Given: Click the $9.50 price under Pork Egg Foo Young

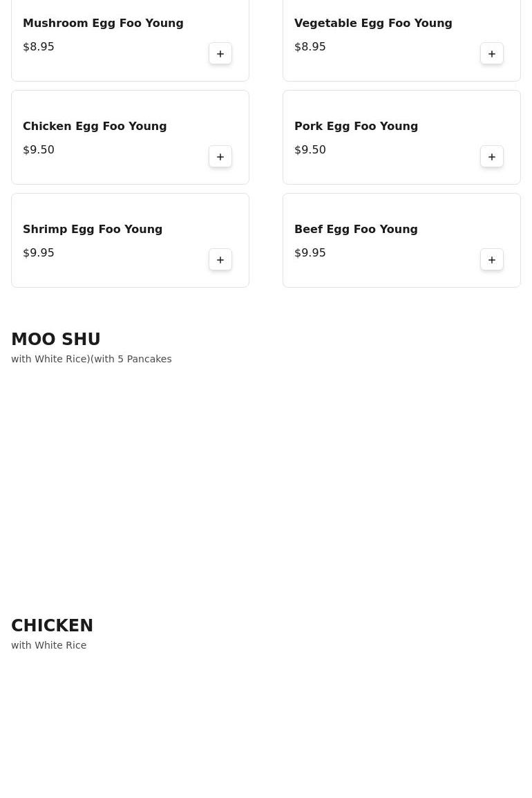Looking at the screenshot, I should (x=310, y=149).
